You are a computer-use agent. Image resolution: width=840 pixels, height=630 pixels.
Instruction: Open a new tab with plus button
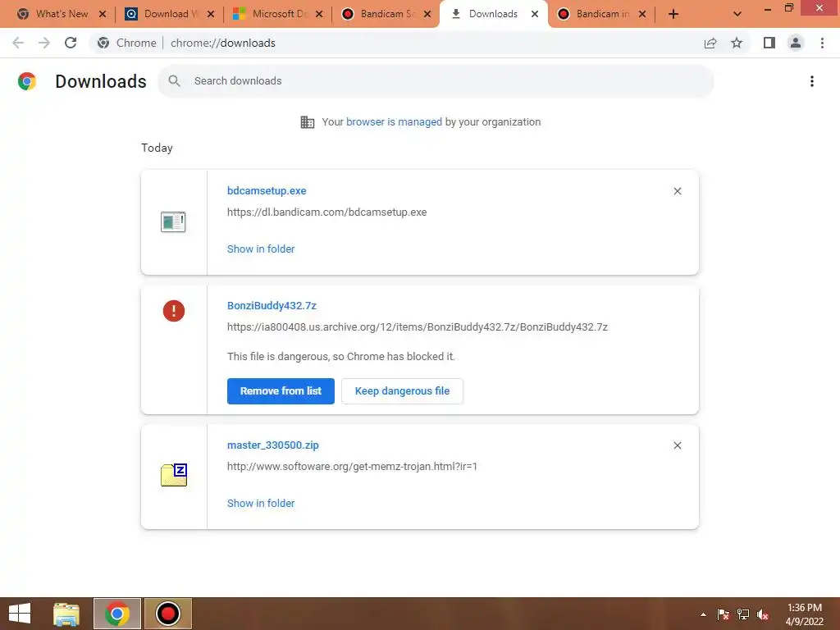pos(673,14)
